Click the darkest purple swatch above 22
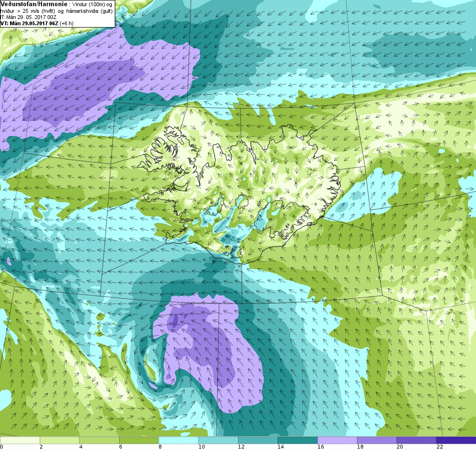476x450 pixels. click(456, 440)
